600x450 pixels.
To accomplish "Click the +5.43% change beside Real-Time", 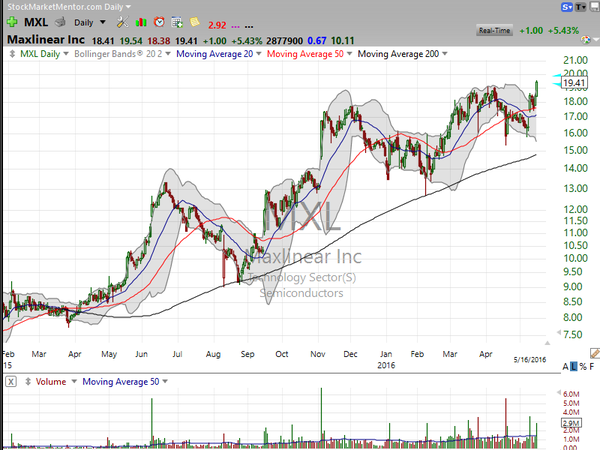I will (x=563, y=31).
